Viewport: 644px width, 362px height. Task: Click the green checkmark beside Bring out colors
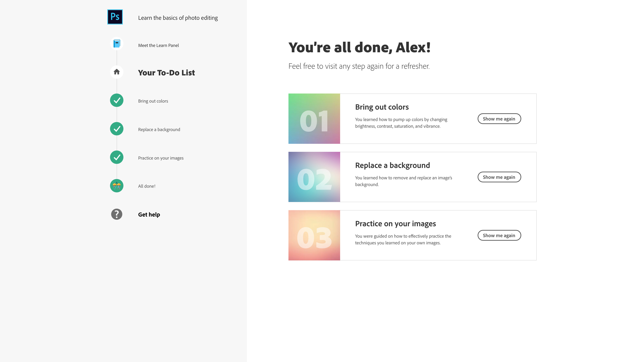[x=117, y=100]
